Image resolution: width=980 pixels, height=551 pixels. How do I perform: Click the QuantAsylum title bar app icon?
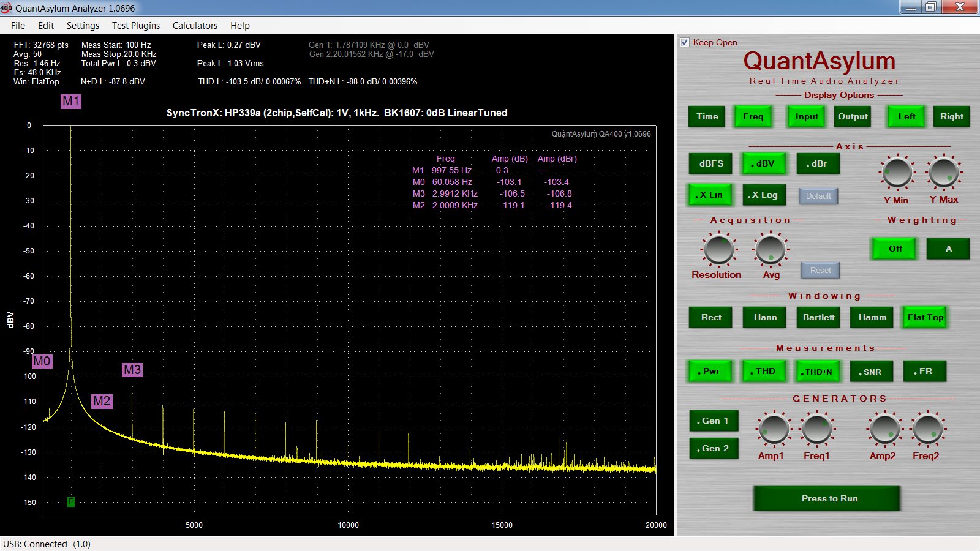click(6, 8)
